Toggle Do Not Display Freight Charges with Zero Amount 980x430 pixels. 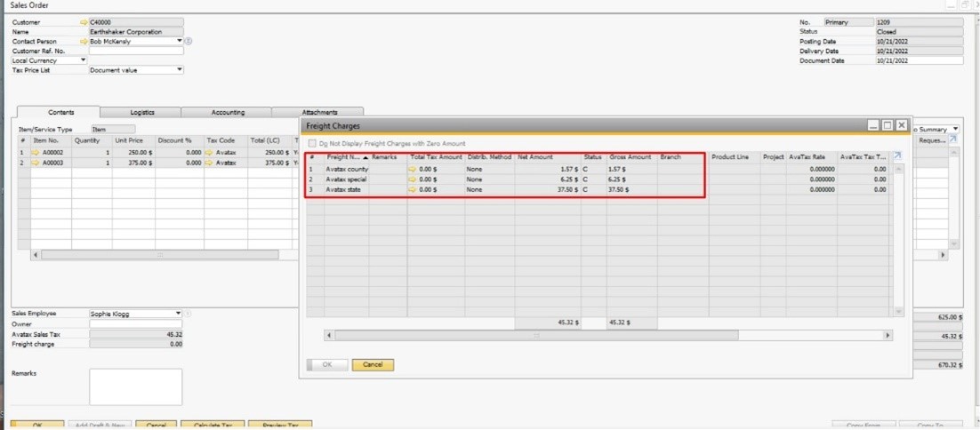pyautogui.click(x=312, y=144)
